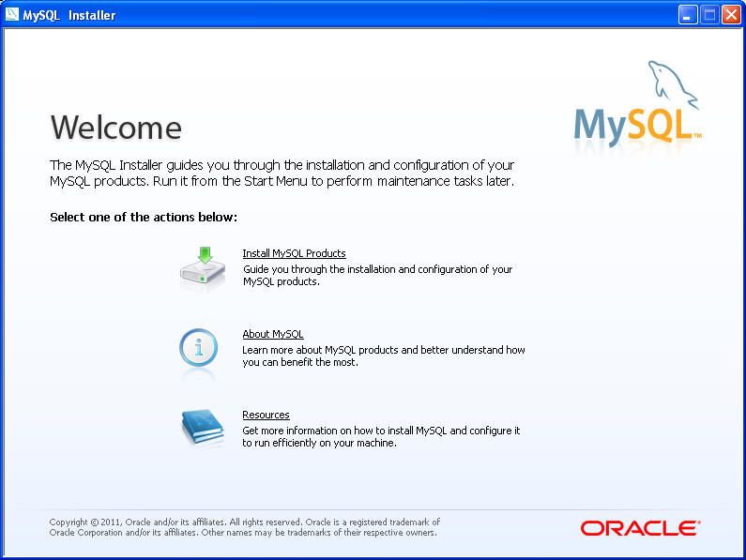
Task: Click the 'Guide you through the installation' description
Action: (378, 275)
